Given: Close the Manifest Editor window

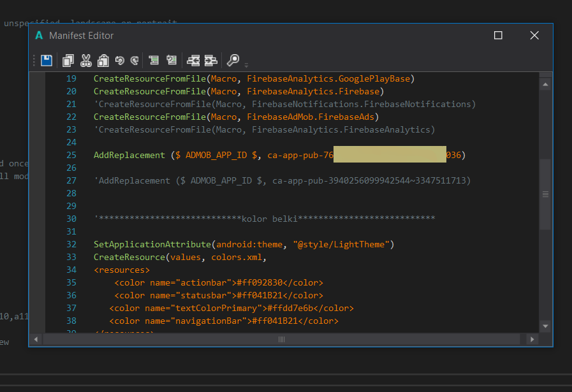Looking at the screenshot, I should pyautogui.click(x=534, y=35).
